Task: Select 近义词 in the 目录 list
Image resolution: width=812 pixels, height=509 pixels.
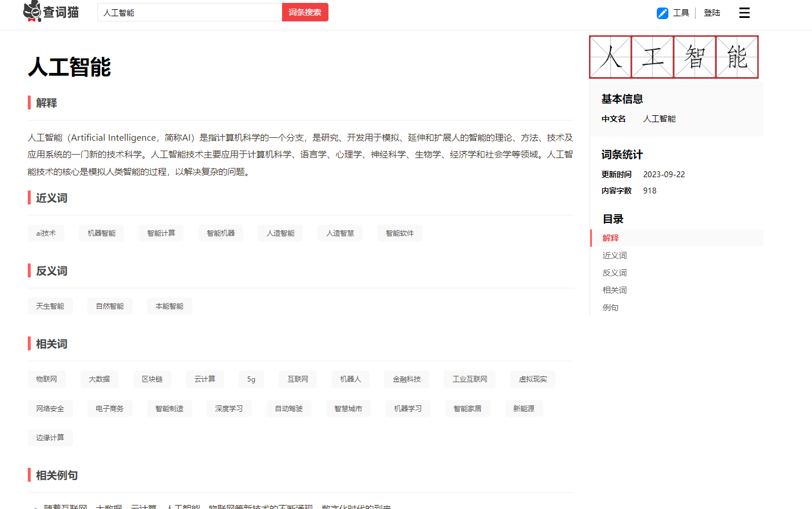Action: (x=615, y=255)
